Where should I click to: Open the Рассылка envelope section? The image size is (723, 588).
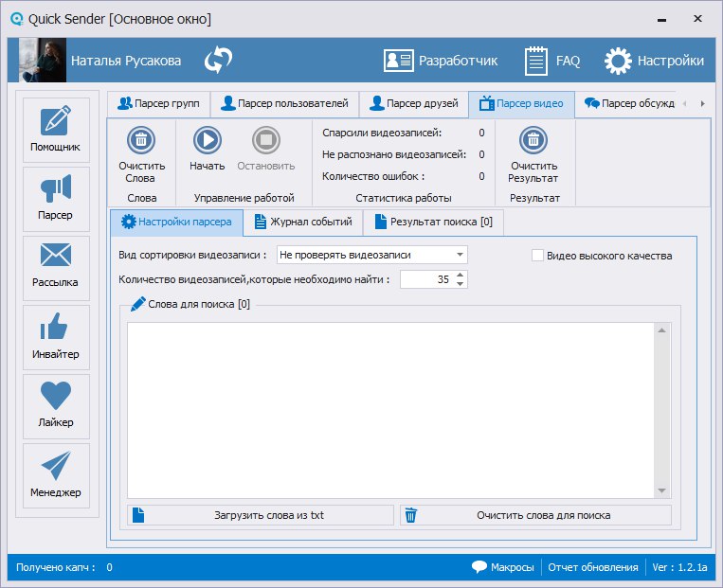(x=56, y=268)
